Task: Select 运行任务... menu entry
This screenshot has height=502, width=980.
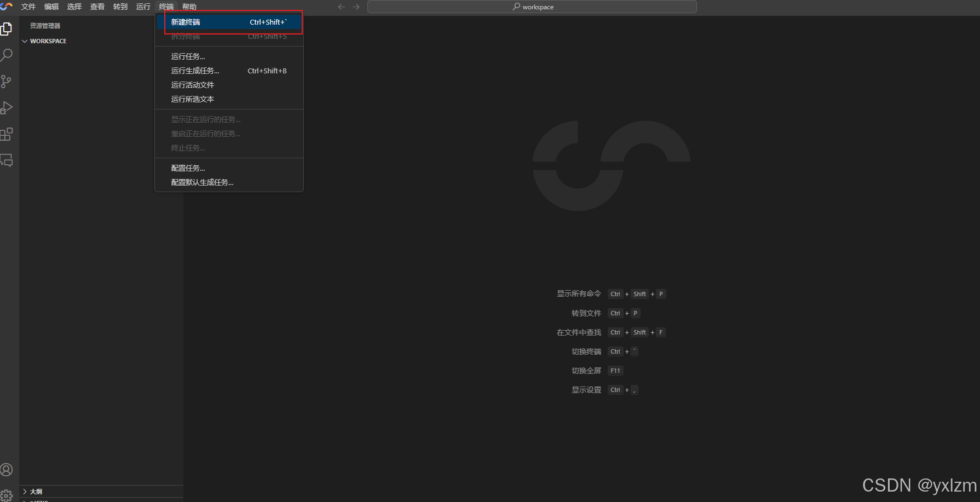Action: click(x=229, y=56)
